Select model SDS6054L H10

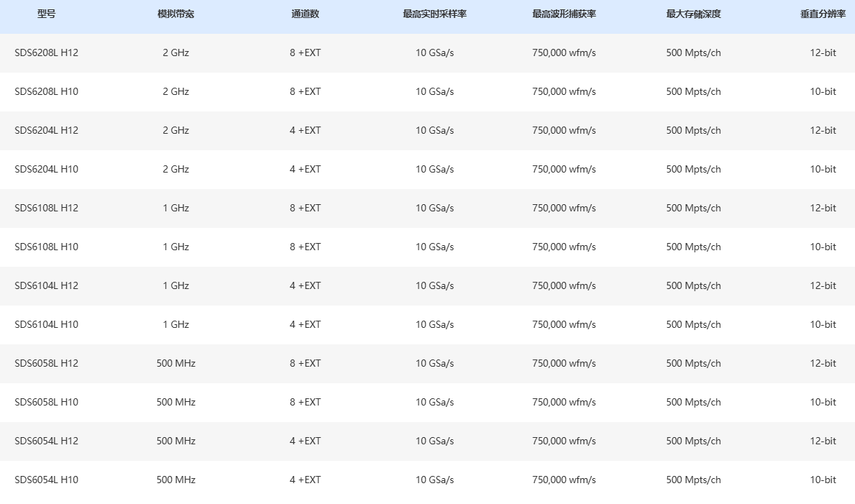point(46,480)
